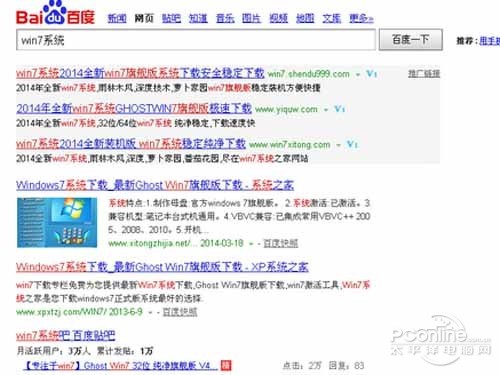This screenshot has width=500, height=375.
Task: Expand arrow next to www.win7xitong.com
Action: pos(339,145)
